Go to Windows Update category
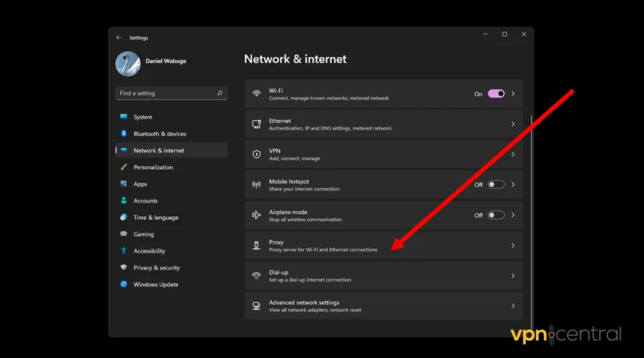Screen dimensions: 644x358 pos(171,284)
